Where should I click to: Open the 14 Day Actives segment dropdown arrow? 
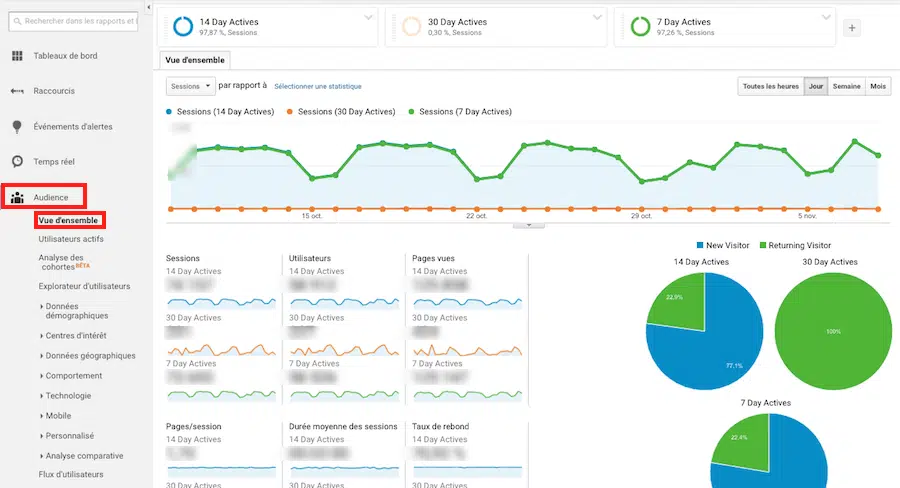(x=368, y=17)
